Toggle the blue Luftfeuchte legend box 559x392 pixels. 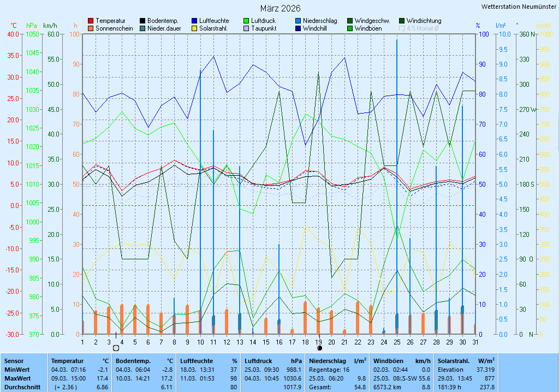(x=194, y=21)
